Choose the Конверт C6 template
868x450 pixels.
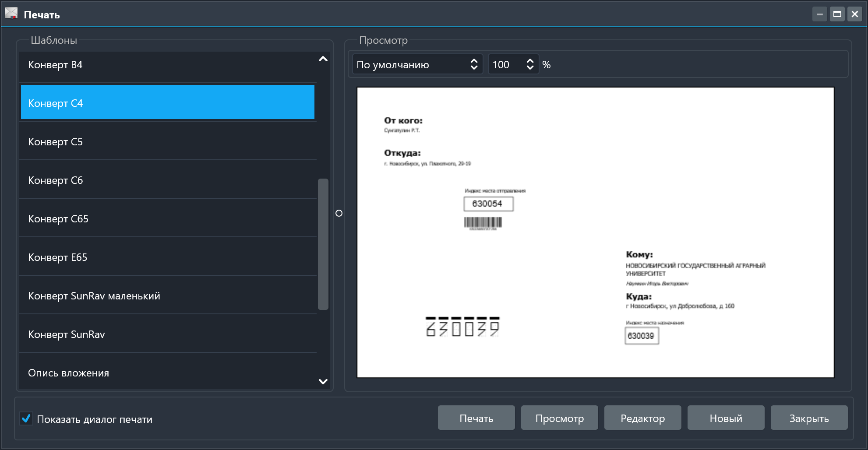pyautogui.click(x=168, y=180)
